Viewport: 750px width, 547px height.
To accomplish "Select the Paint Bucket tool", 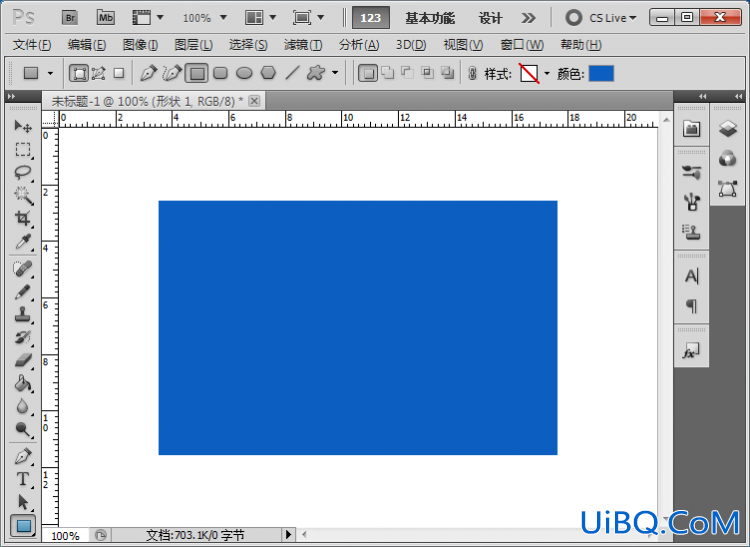I will point(22,383).
